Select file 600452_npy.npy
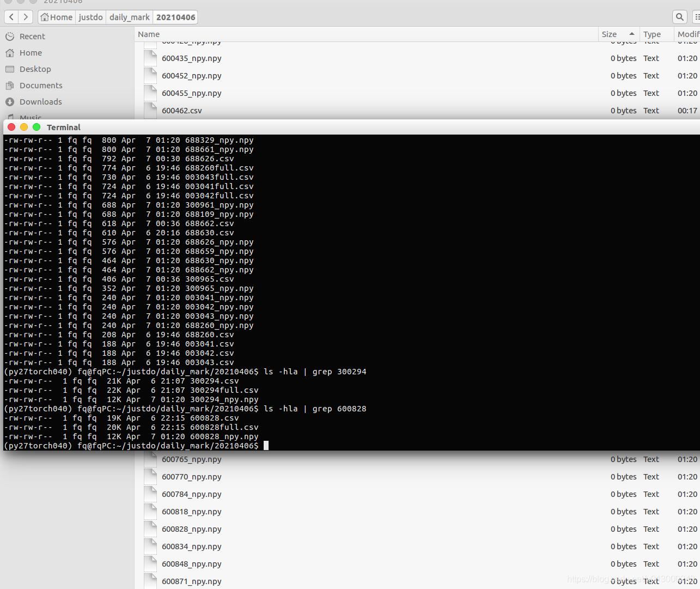The image size is (700, 589). pos(191,76)
